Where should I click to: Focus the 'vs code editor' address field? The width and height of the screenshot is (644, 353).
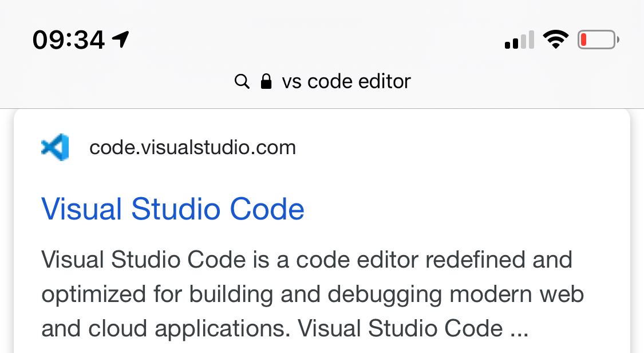click(322, 81)
